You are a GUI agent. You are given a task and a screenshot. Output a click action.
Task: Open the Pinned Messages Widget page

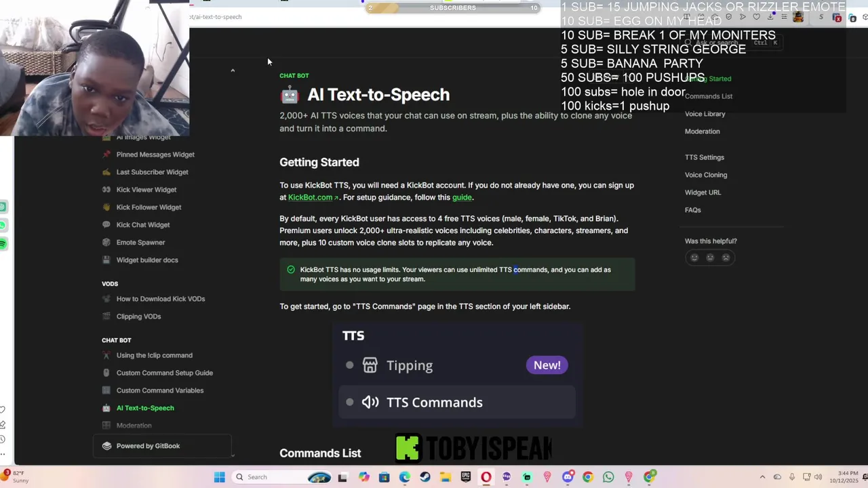155,155
